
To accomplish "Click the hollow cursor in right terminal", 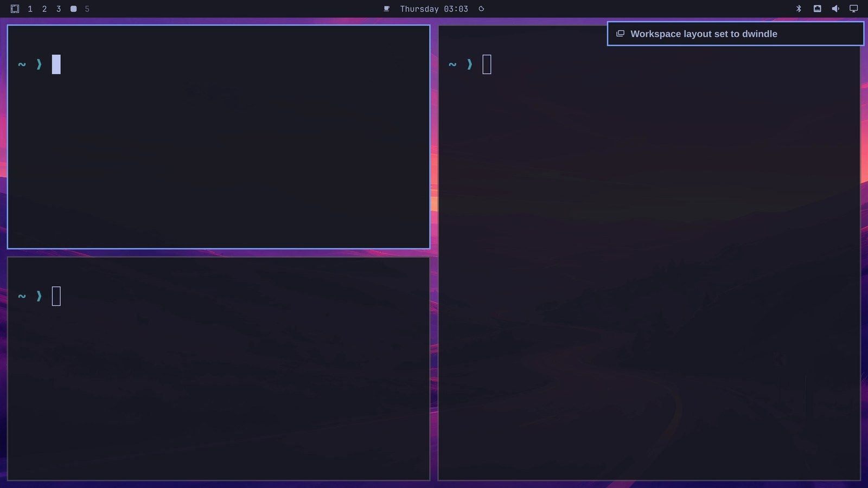I will pyautogui.click(x=487, y=64).
